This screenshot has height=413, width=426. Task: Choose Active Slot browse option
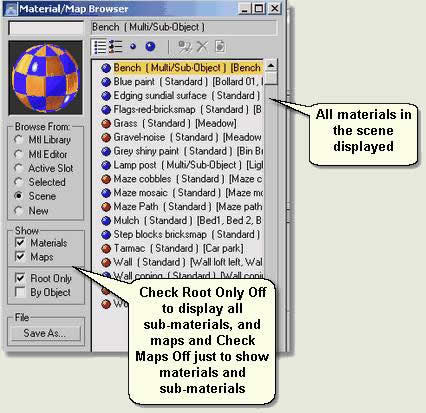pos(19,168)
